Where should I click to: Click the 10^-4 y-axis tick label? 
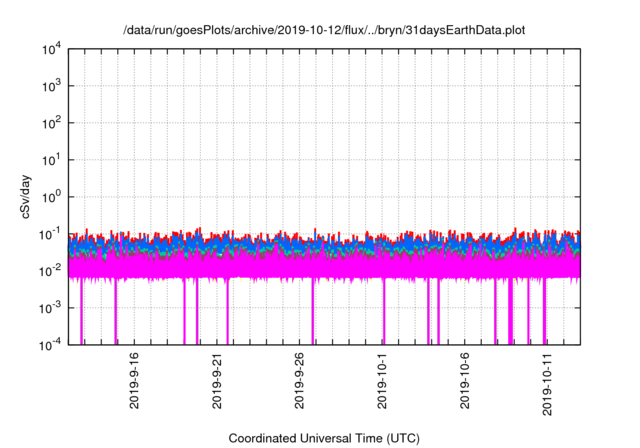point(51,346)
